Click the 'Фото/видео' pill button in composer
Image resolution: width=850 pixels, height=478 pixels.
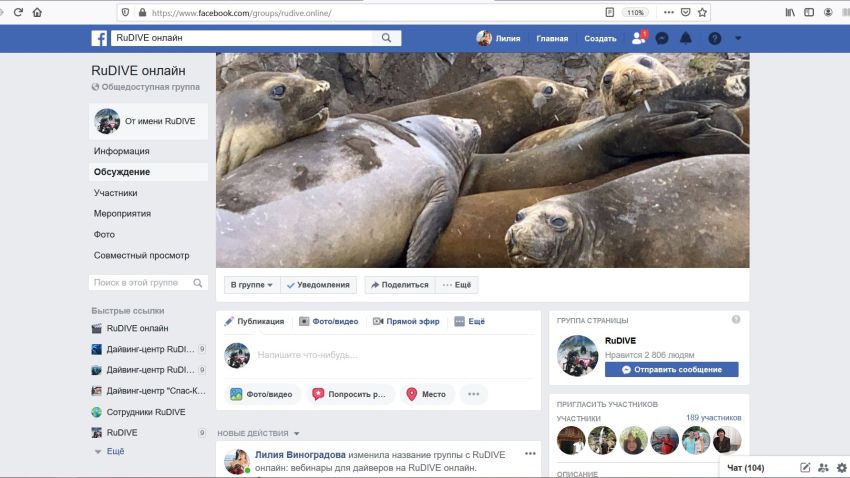(x=261, y=394)
